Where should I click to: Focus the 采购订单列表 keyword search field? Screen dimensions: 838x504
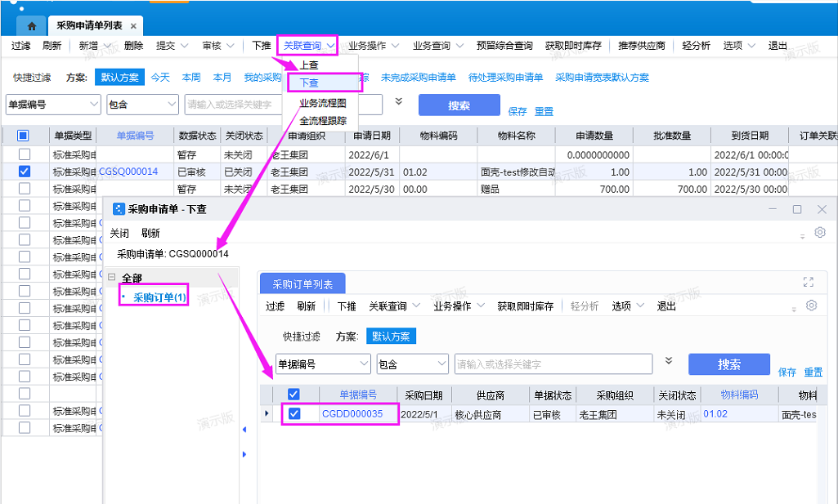pos(553,364)
